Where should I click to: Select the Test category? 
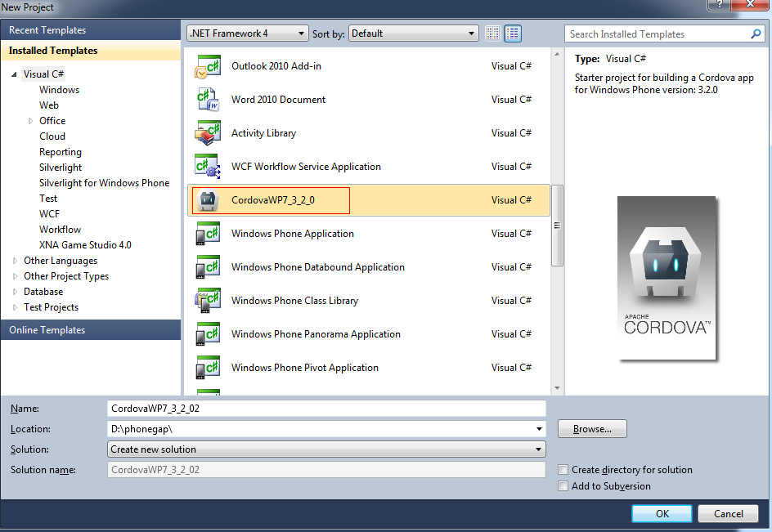coord(48,199)
